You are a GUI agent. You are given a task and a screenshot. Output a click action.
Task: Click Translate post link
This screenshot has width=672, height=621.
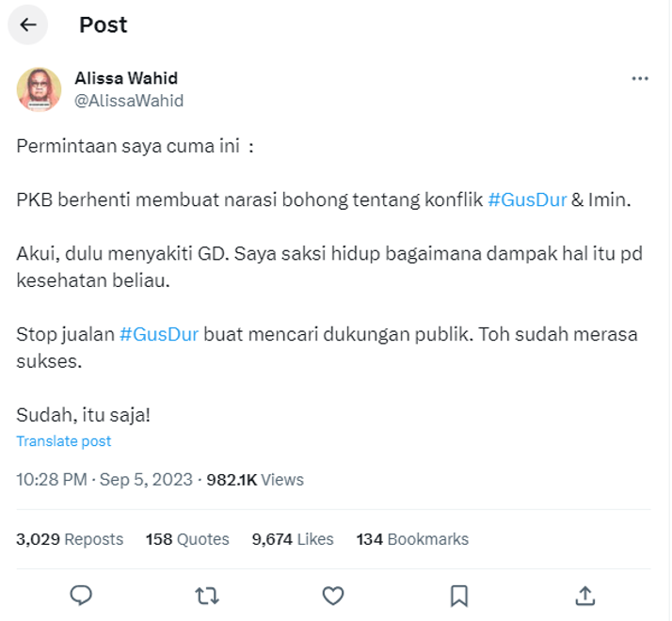(64, 441)
